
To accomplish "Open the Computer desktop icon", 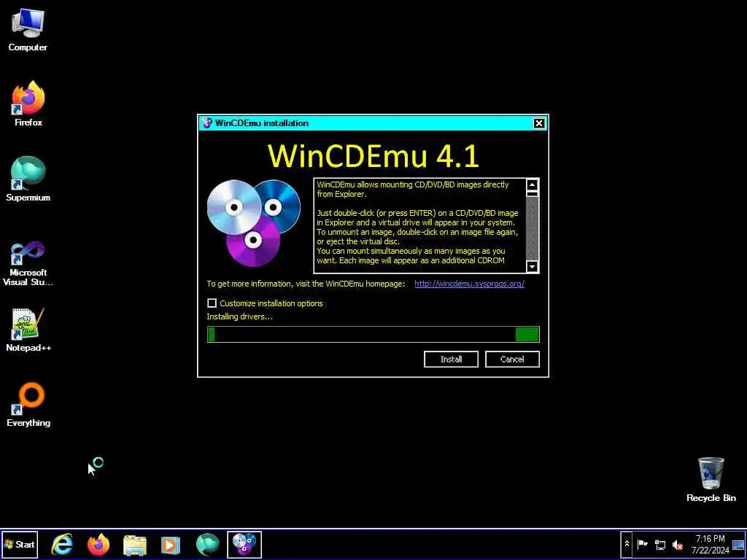I will pos(28,29).
